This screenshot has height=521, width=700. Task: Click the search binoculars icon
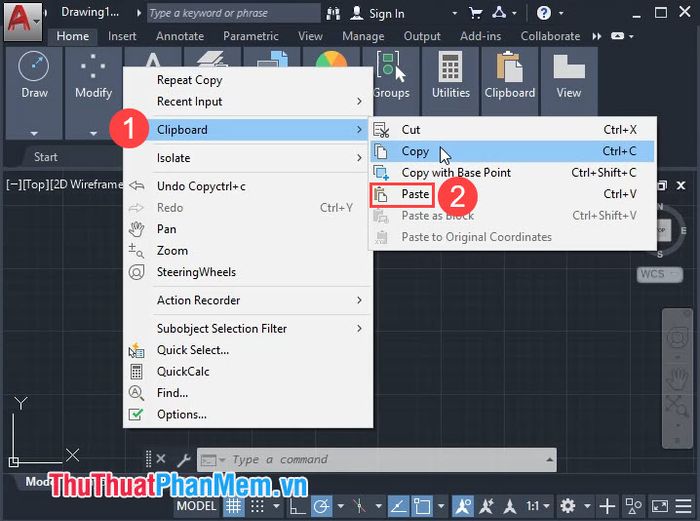point(333,13)
